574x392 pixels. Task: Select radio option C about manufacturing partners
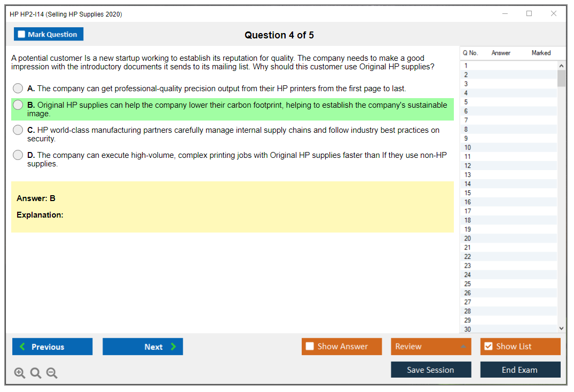18,130
